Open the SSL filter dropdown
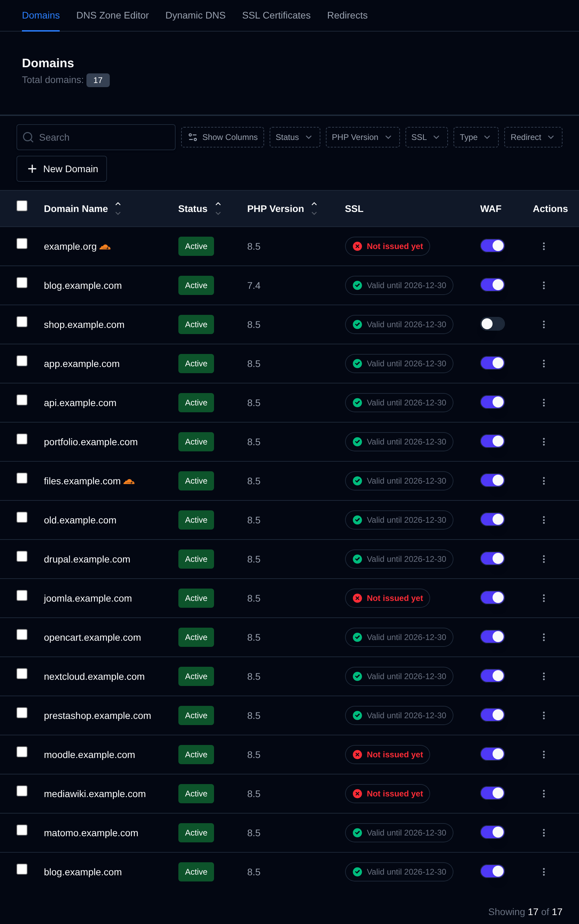Viewport: 579px width, 924px height. pos(426,137)
